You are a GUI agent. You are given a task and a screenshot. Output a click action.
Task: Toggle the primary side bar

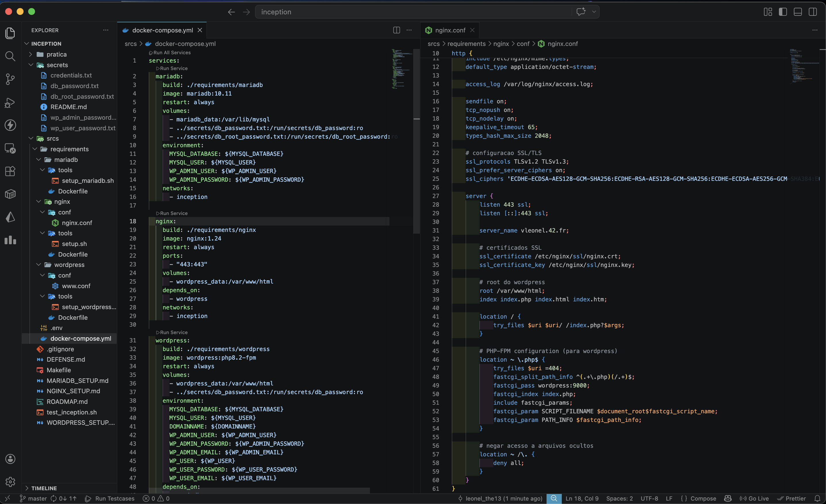(783, 12)
